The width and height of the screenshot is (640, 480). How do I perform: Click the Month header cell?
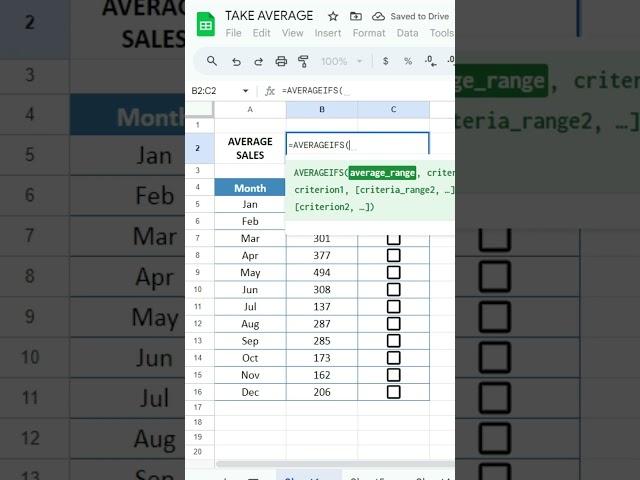(x=250, y=188)
